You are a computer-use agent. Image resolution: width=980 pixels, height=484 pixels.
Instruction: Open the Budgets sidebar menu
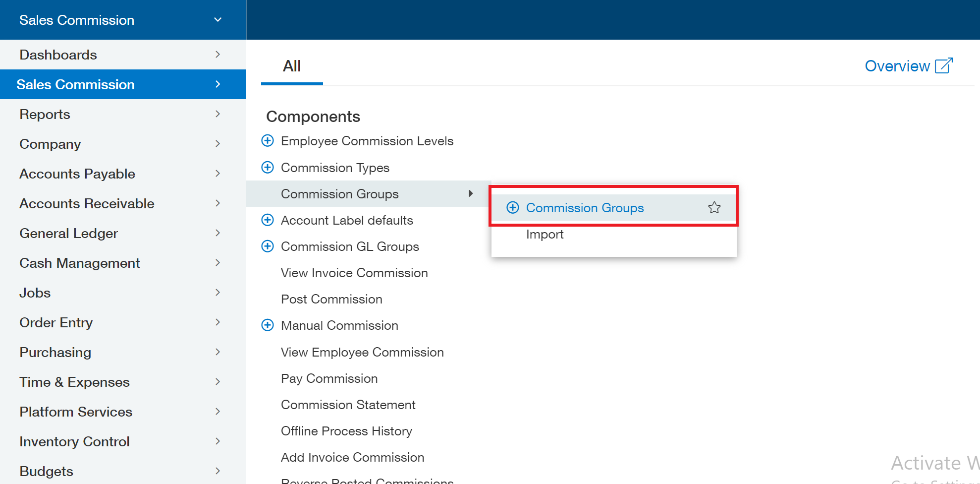(123, 471)
